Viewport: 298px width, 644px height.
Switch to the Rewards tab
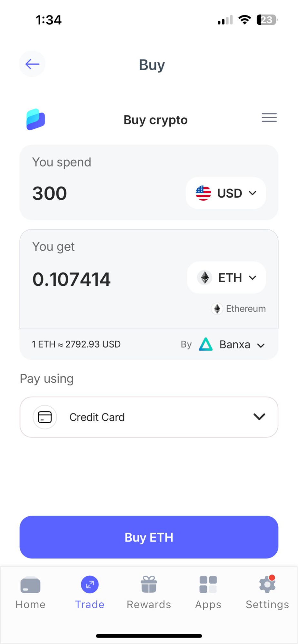tap(149, 593)
